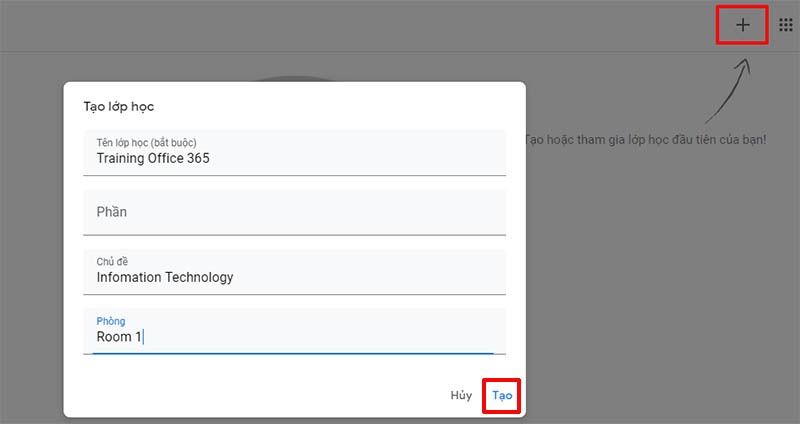Click the 'Training Office 365' text

coord(153,158)
